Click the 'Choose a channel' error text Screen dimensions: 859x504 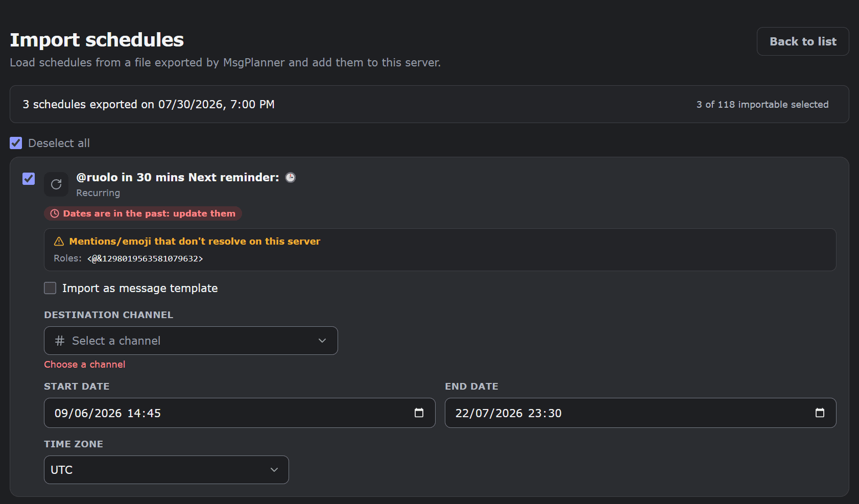click(85, 365)
